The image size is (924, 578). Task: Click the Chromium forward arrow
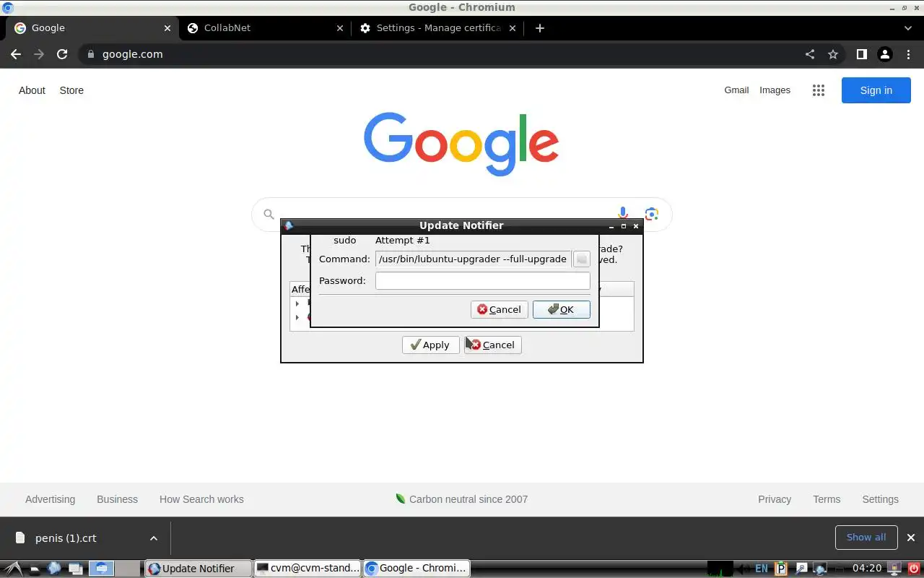pos(39,54)
